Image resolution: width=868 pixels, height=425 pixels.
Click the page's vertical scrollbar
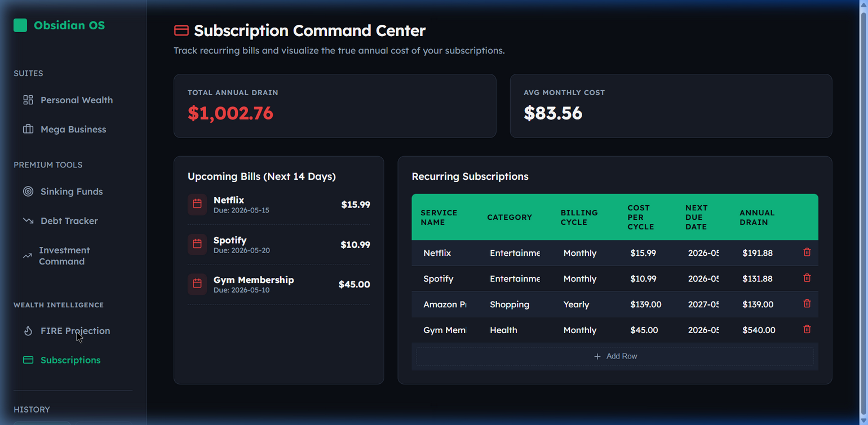[x=863, y=213]
